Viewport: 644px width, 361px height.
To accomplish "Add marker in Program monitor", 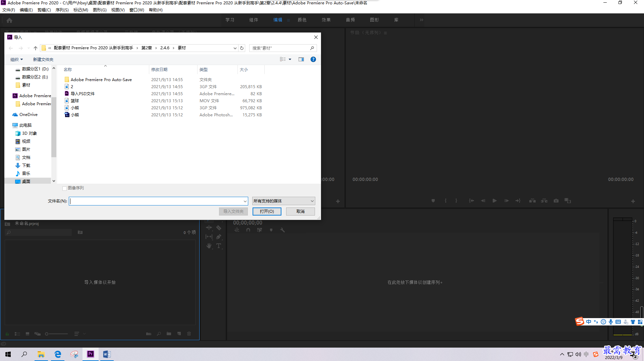I will coord(433,201).
